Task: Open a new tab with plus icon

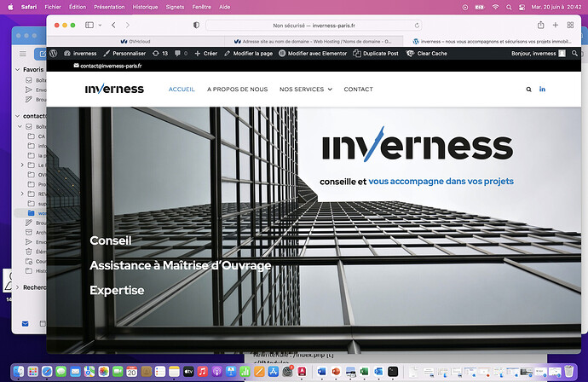Action: click(x=556, y=25)
